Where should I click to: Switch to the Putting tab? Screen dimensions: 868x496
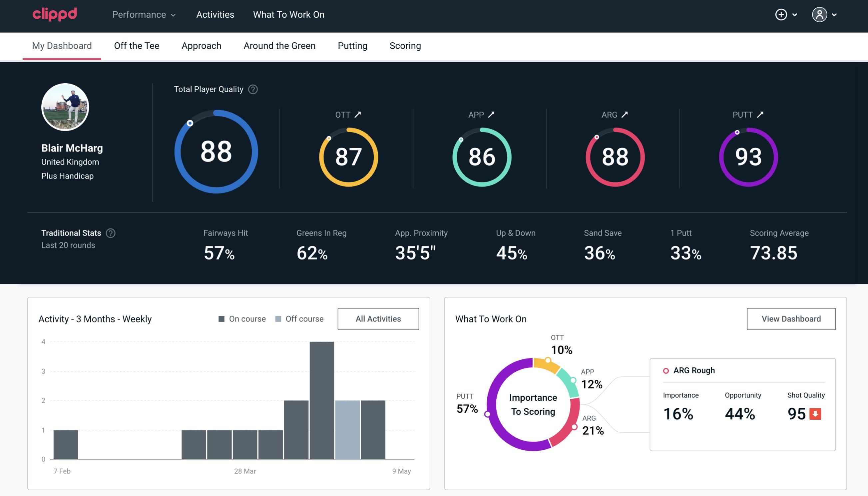tap(352, 46)
